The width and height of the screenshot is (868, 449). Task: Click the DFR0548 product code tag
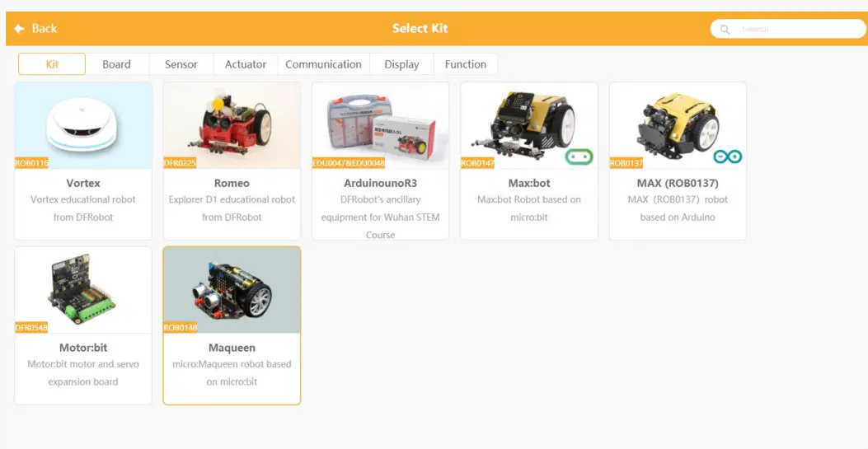coord(31,328)
